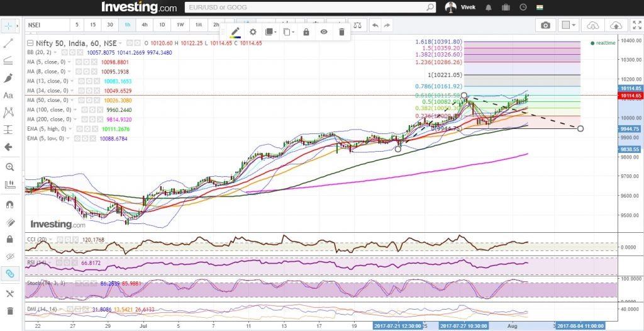Open notifications bell in header
The image size is (644, 331).
coord(488,8)
